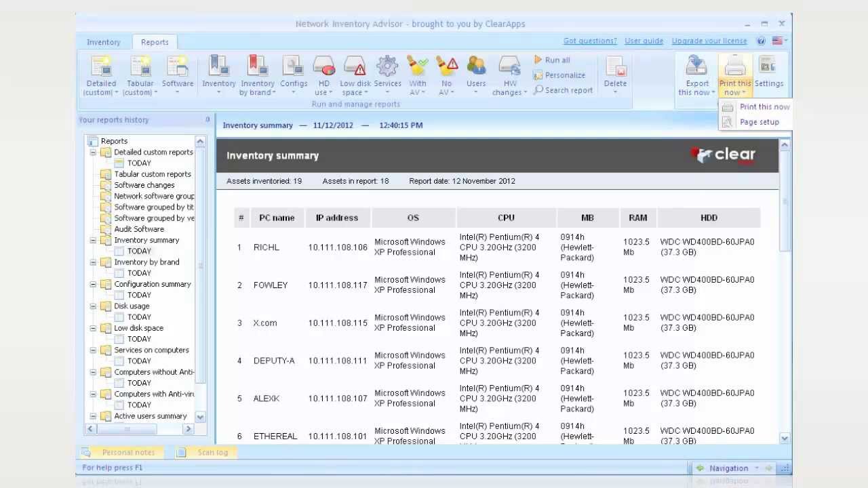Viewport: 868px width, 488px height.
Task: Open the Services report icon
Action: pyautogui.click(x=387, y=66)
